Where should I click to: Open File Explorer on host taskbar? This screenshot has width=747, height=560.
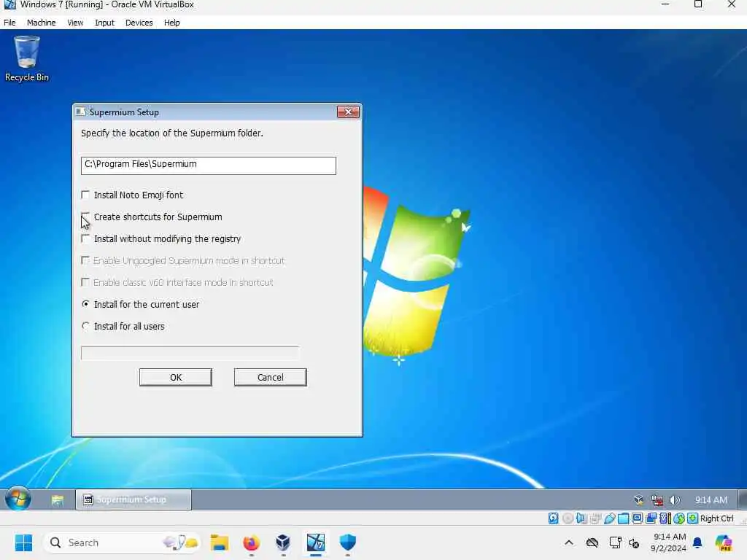tap(219, 542)
